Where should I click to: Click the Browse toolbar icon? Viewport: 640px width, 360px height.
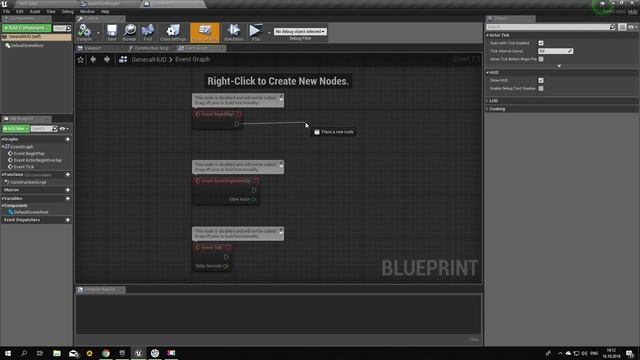[x=129, y=32]
